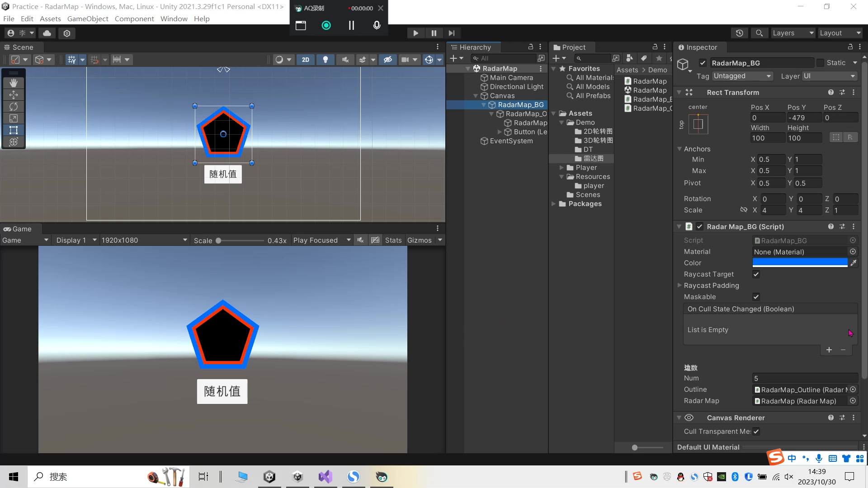Open the 1920x1080 resolution dropdown
The height and width of the screenshot is (488, 868).
pos(144,240)
